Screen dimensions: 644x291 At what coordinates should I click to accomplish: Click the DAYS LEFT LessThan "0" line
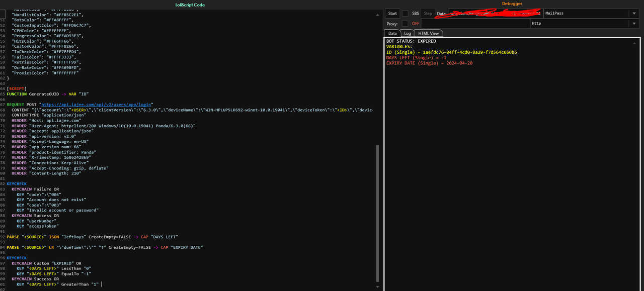(x=54, y=269)
